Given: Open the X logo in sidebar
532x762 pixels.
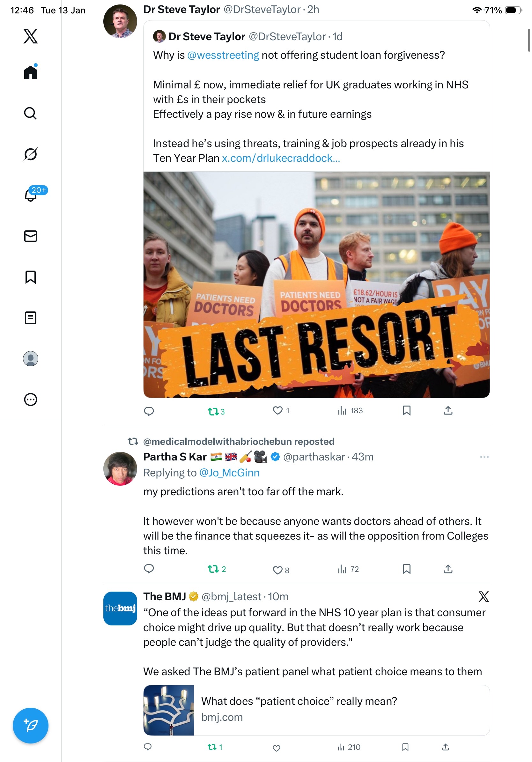Looking at the screenshot, I should click(31, 36).
